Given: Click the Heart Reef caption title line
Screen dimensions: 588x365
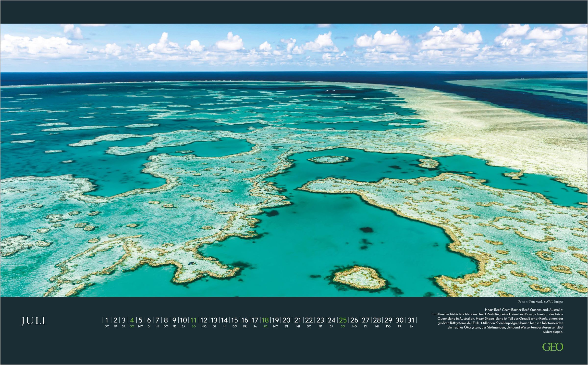Looking at the screenshot, I should click(524, 310).
